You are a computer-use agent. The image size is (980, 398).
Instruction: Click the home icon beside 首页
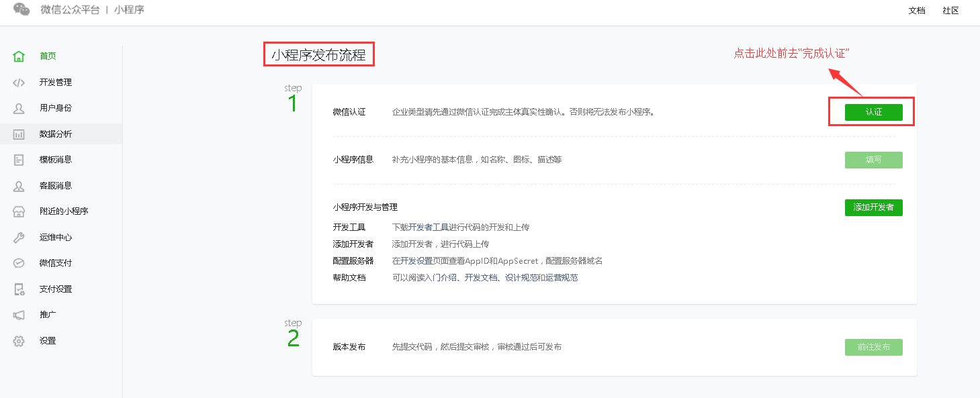pyautogui.click(x=19, y=56)
